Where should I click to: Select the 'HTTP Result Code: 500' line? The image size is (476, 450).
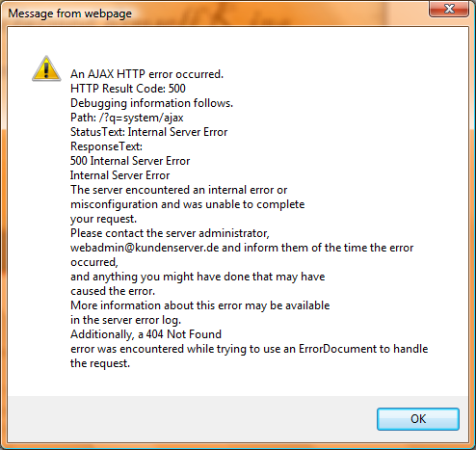pos(128,89)
